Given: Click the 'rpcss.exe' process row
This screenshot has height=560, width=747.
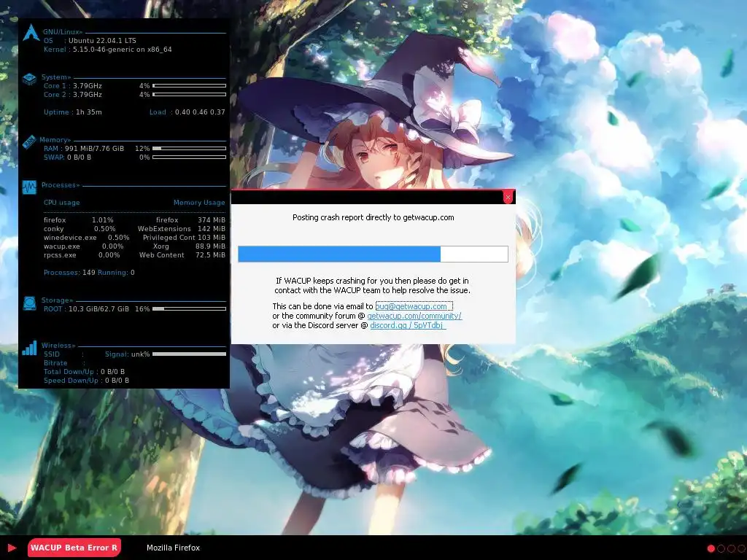Looking at the screenshot, I should 82,254.
